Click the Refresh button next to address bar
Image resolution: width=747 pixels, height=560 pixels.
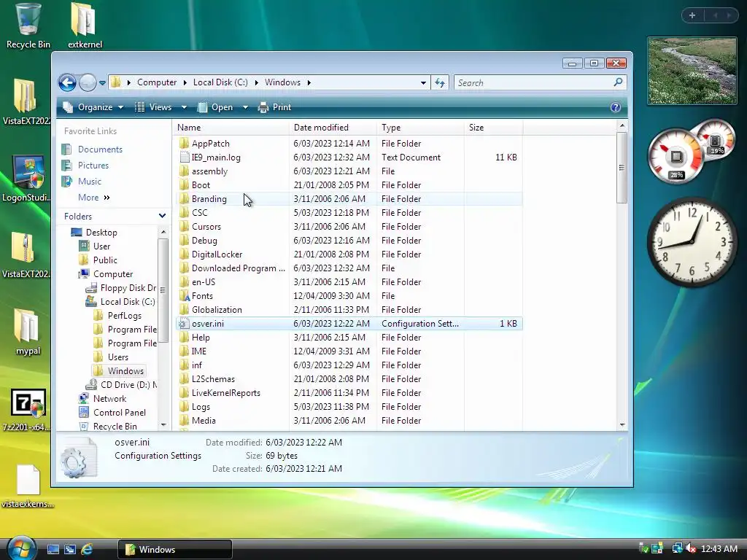pos(440,83)
